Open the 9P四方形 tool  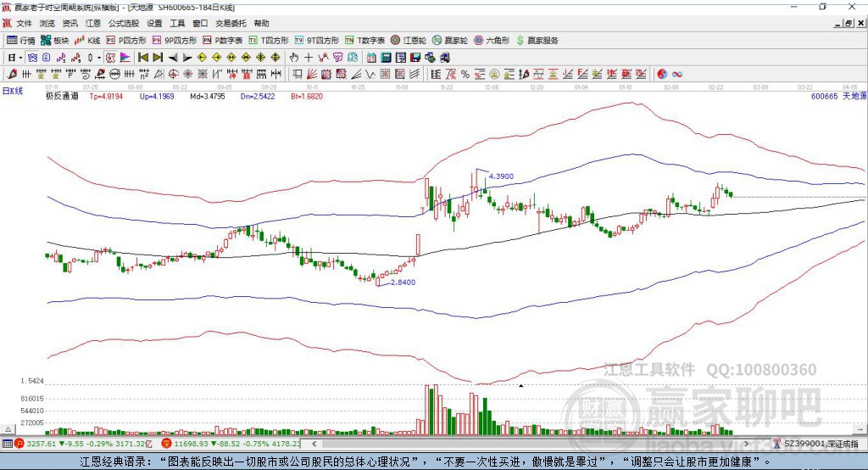pyautogui.click(x=175, y=41)
